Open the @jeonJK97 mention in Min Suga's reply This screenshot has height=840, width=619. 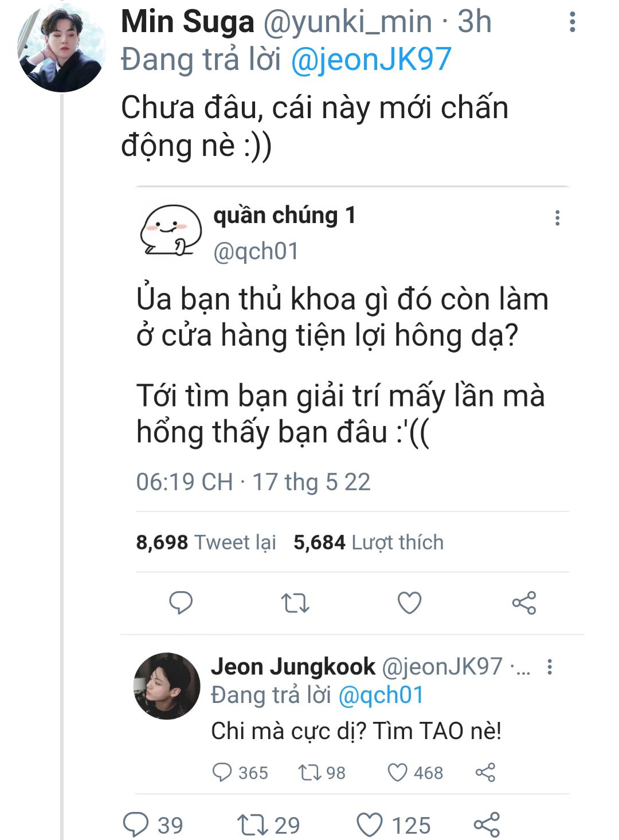click(x=371, y=60)
